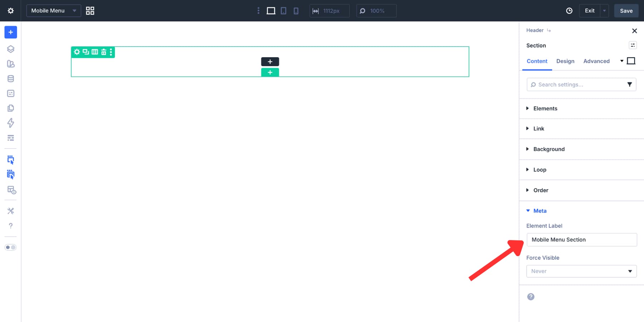Open the Force Visible dropdown

[581, 271]
